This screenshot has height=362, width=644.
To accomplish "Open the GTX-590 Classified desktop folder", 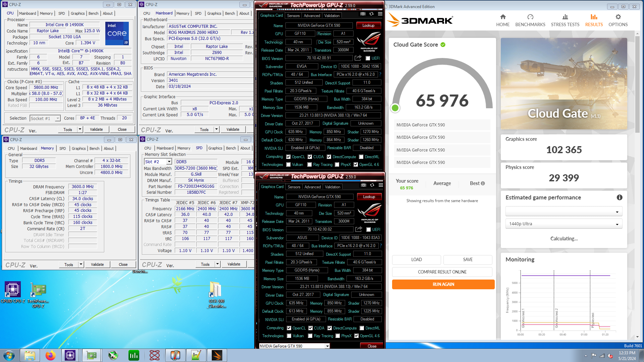I will [x=216, y=294].
